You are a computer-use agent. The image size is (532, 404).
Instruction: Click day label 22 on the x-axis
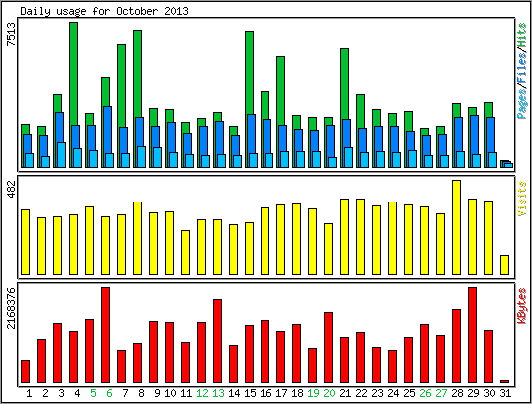click(x=361, y=393)
